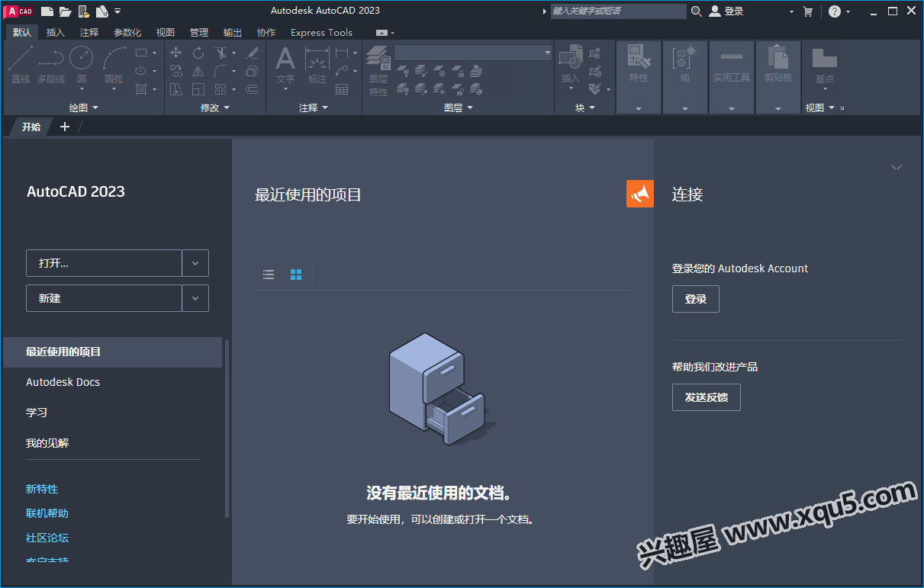
Task: Click the magnifier search icon in title bar
Action: click(x=697, y=11)
